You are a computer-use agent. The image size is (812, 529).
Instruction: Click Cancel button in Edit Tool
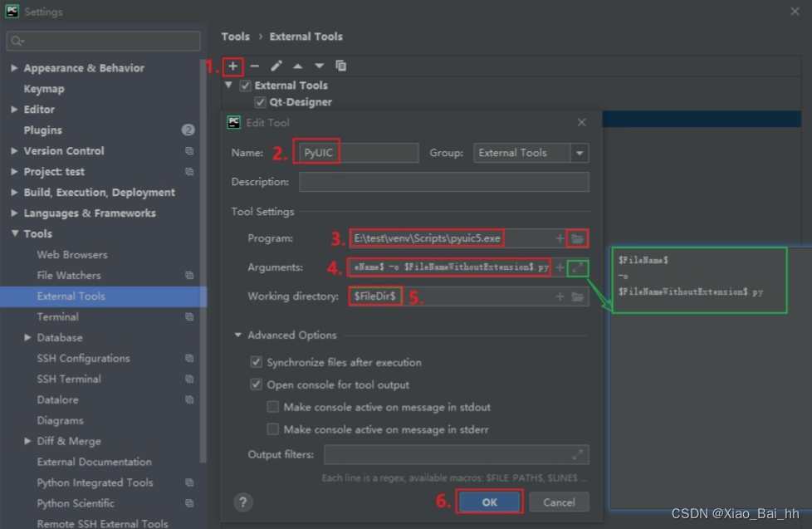559,502
